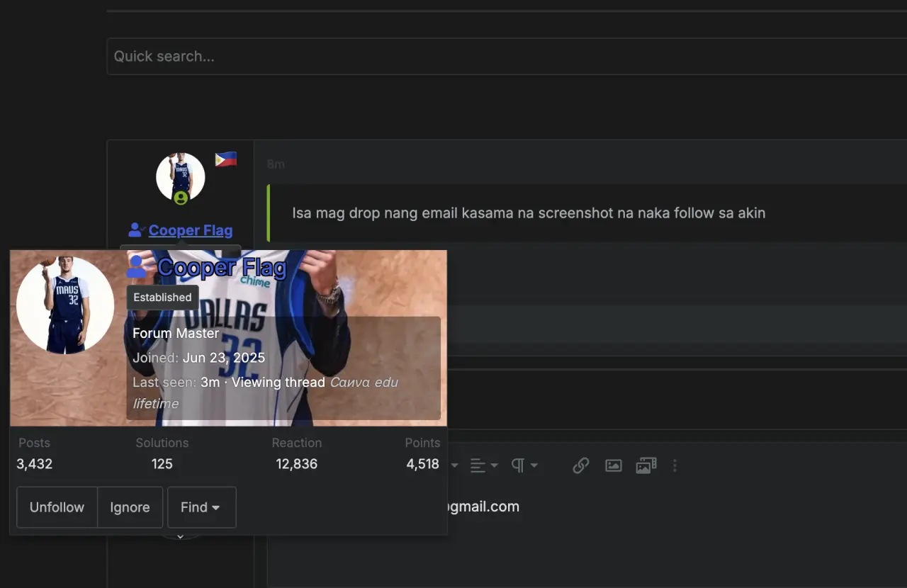Open more options three-dots in editor toolbar
The height and width of the screenshot is (588, 907).
[675, 465]
